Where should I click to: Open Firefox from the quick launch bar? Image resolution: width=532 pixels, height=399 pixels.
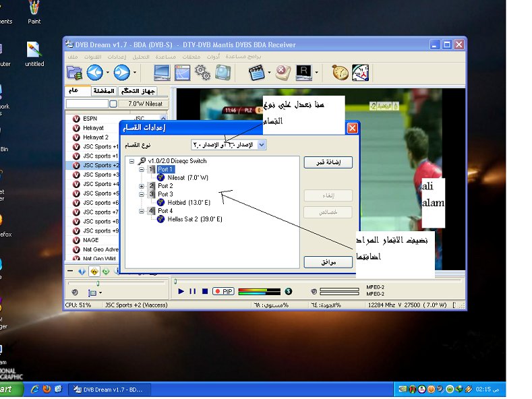point(47,389)
